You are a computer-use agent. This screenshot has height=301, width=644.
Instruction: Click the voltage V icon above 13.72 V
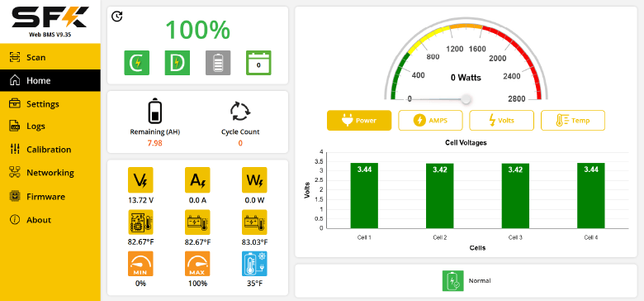[140, 180]
